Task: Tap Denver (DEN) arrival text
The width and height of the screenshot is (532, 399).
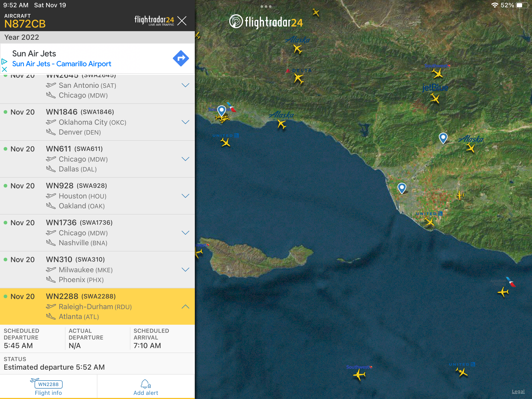Action: pos(80,132)
